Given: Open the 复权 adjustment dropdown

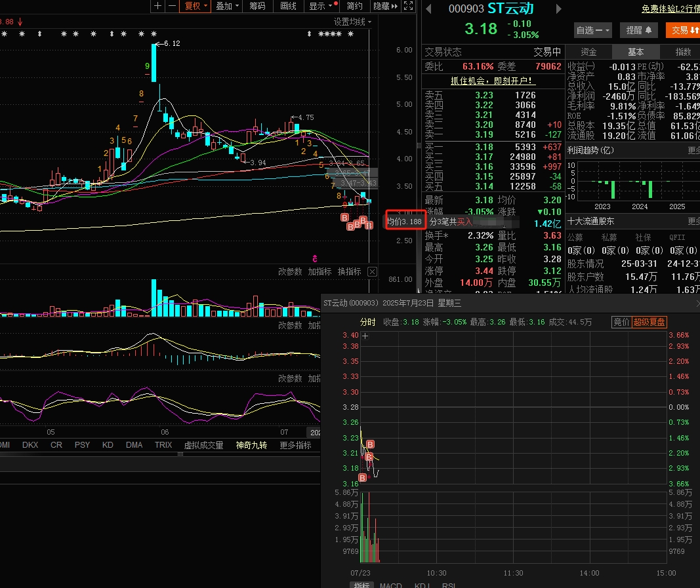Looking at the screenshot, I should pyautogui.click(x=196, y=6).
